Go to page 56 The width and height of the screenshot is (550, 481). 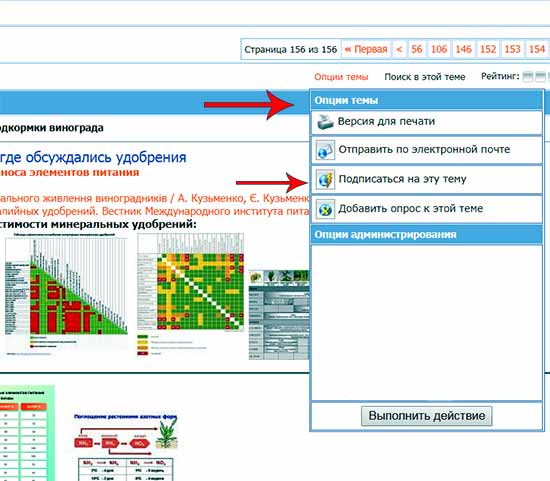click(x=417, y=49)
